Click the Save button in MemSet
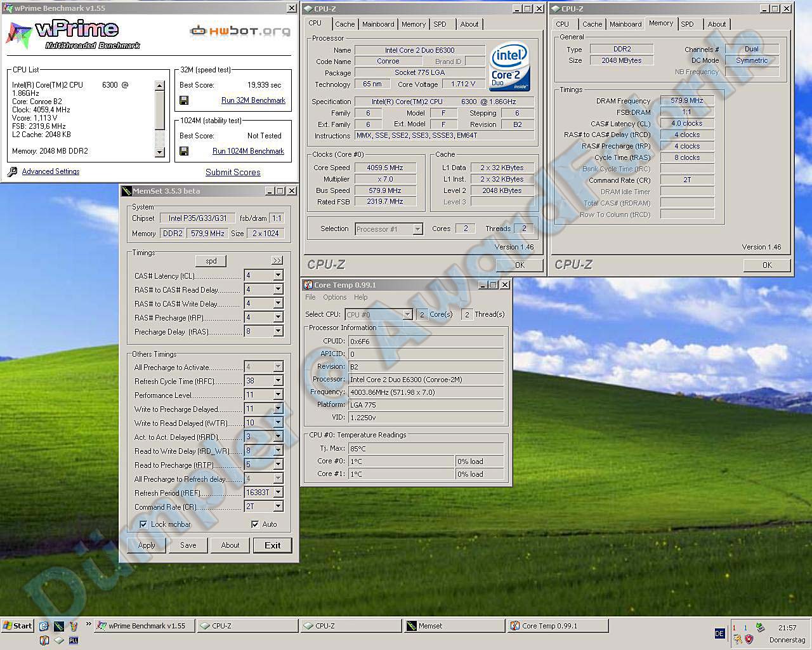Screen dimensions: 812x650 [188, 545]
